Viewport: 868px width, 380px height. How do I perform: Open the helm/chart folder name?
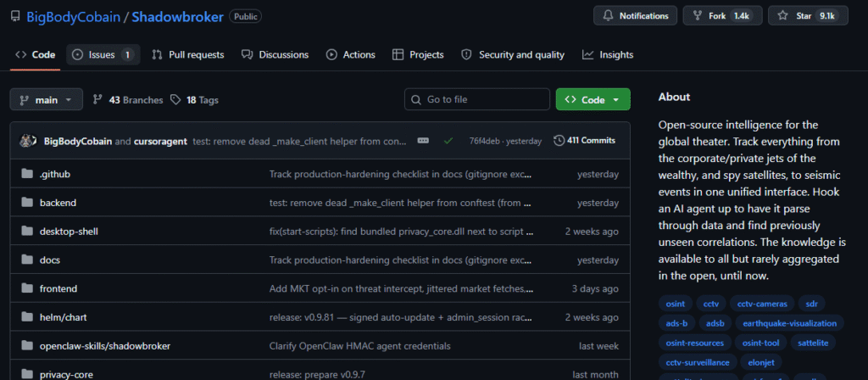point(63,317)
